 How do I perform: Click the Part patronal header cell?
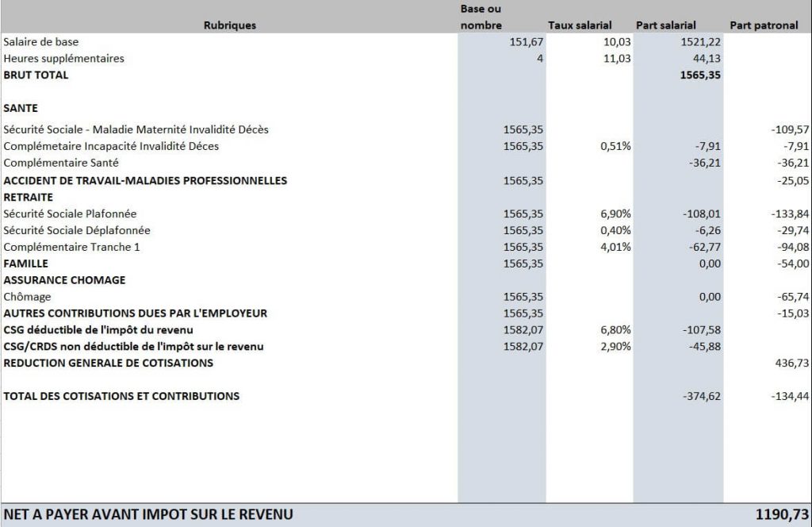764,25
